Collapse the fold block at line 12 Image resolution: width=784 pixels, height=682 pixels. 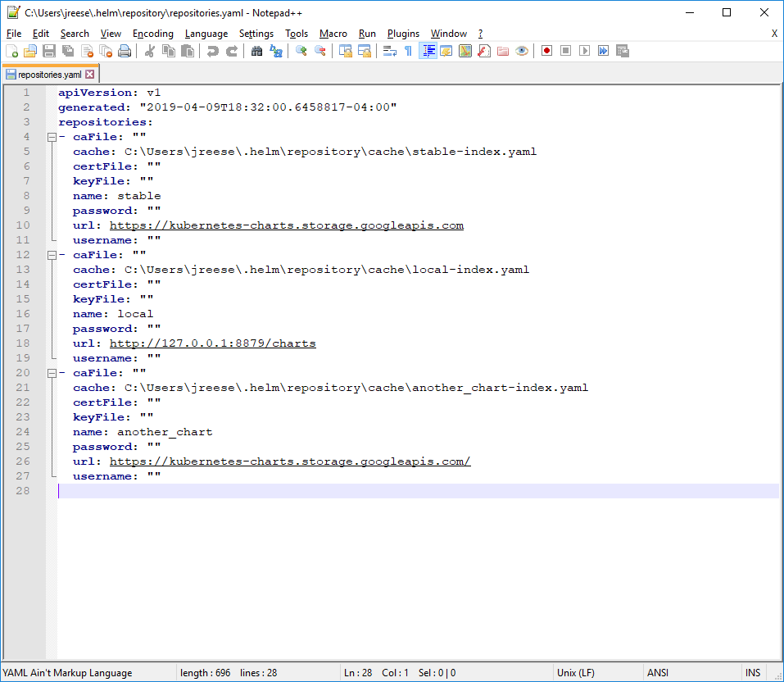pos(52,255)
